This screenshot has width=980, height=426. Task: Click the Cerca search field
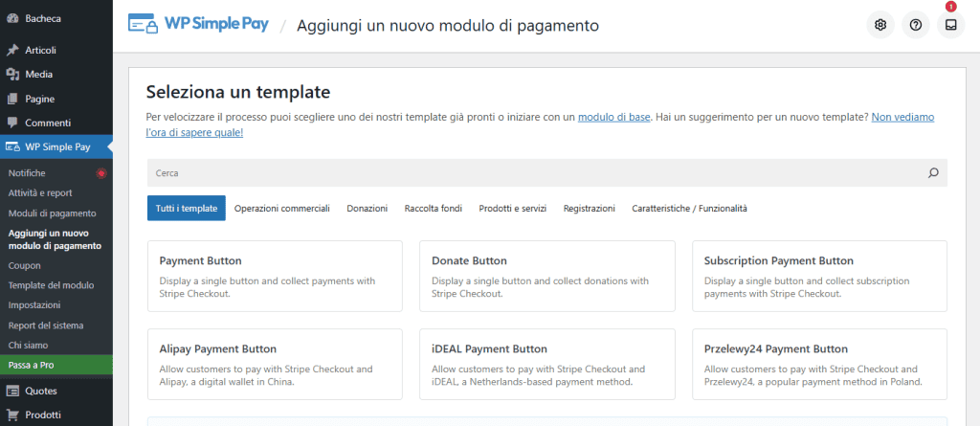click(x=546, y=172)
